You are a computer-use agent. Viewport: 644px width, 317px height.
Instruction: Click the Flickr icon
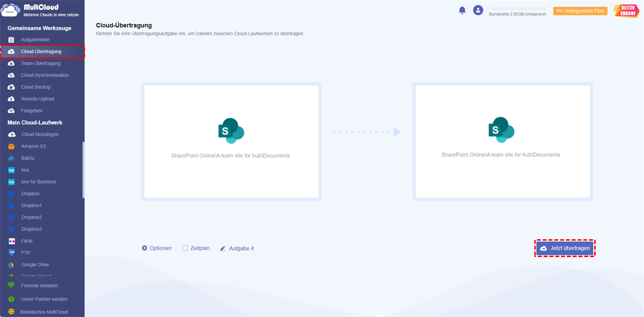11,241
